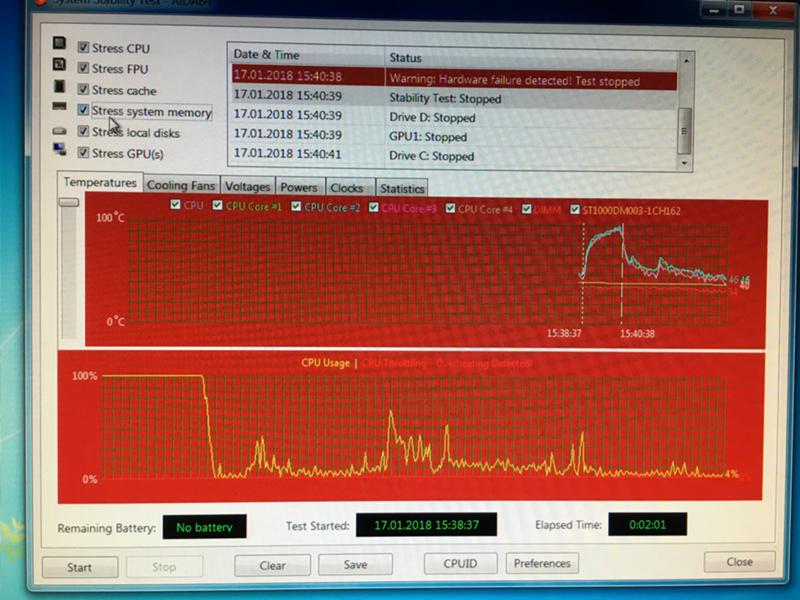The width and height of the screenshot is (800, 600).
Task: Uncheck the Stress CPU checkbox
Action: [x=83, y=47]
